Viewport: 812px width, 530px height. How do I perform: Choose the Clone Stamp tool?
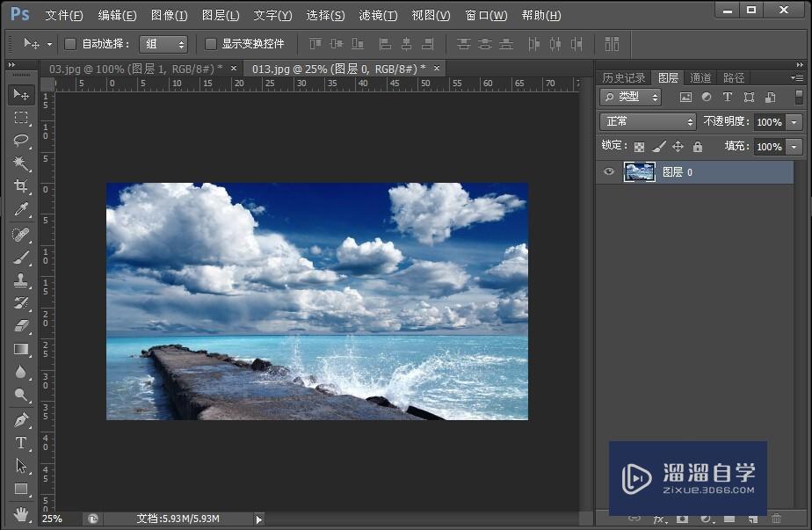[21, 280]
